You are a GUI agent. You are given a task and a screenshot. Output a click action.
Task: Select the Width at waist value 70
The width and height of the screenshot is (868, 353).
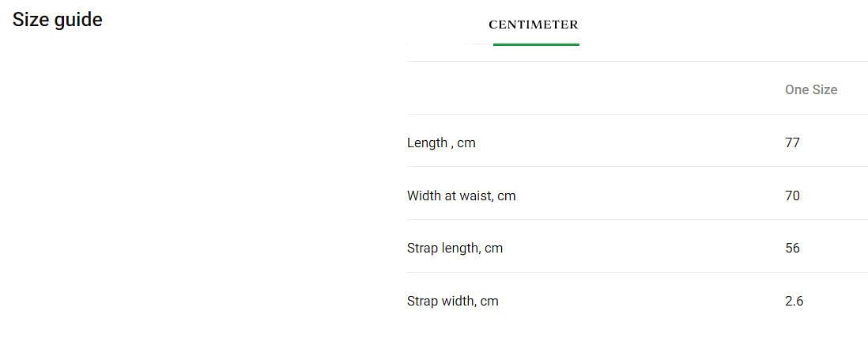(792, 195)
